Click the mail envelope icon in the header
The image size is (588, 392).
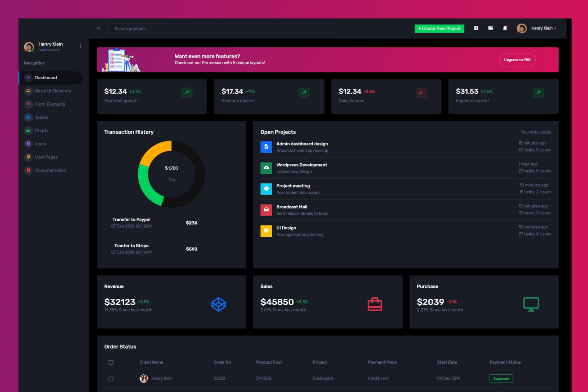pos(490,28)
